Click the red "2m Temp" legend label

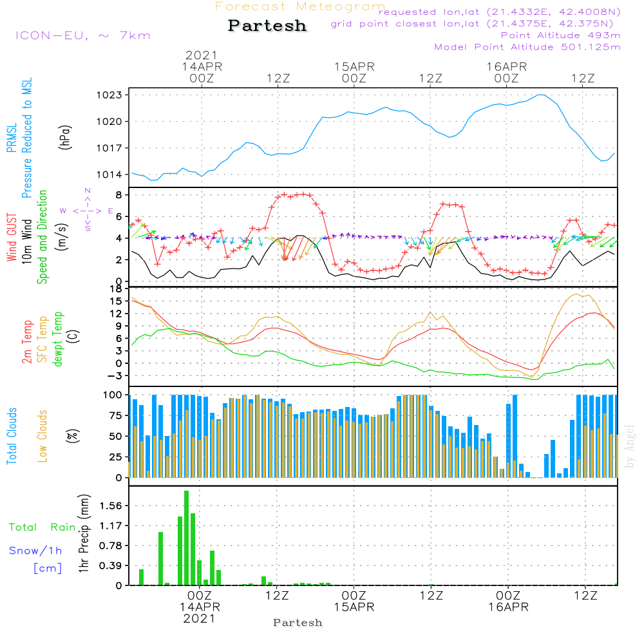(x=26, y=342)
